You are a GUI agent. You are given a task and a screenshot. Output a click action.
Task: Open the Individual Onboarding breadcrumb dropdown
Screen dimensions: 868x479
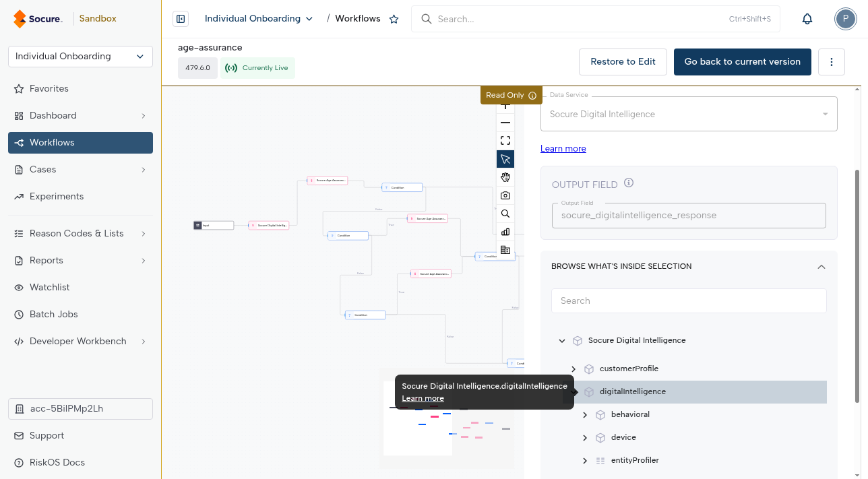tap(259, 19)
